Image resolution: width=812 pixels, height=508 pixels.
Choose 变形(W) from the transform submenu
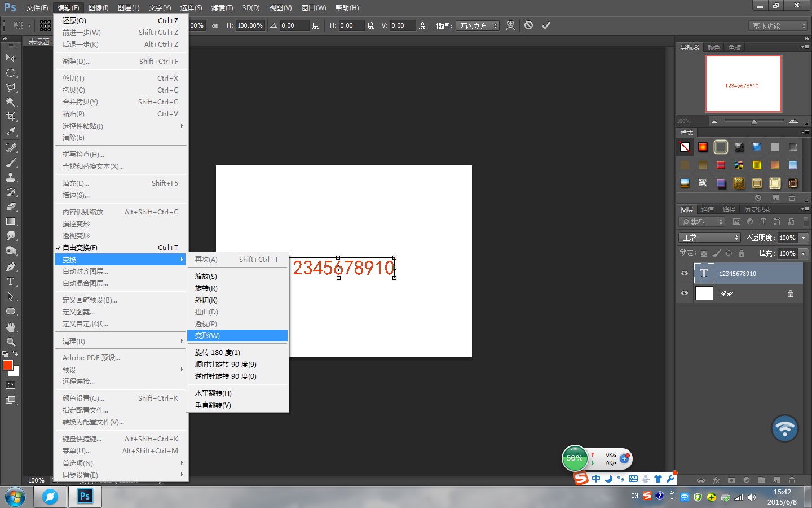click(x=237, y=335)
